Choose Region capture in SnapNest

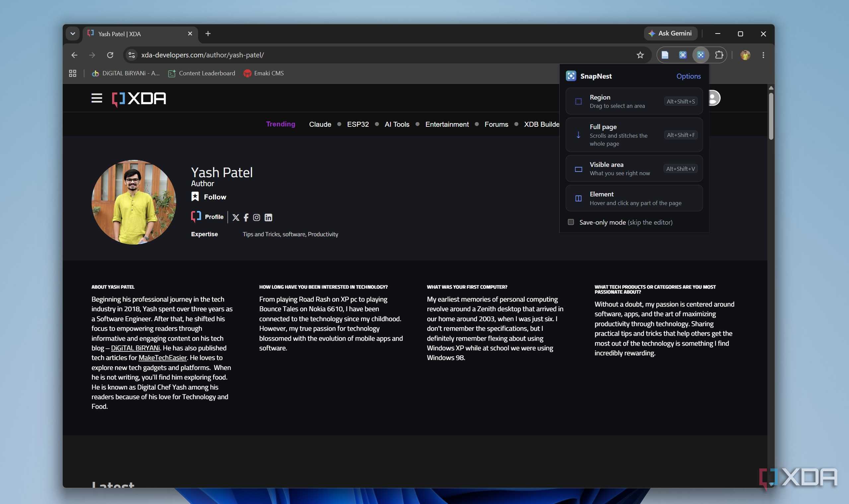pos(634,101)
